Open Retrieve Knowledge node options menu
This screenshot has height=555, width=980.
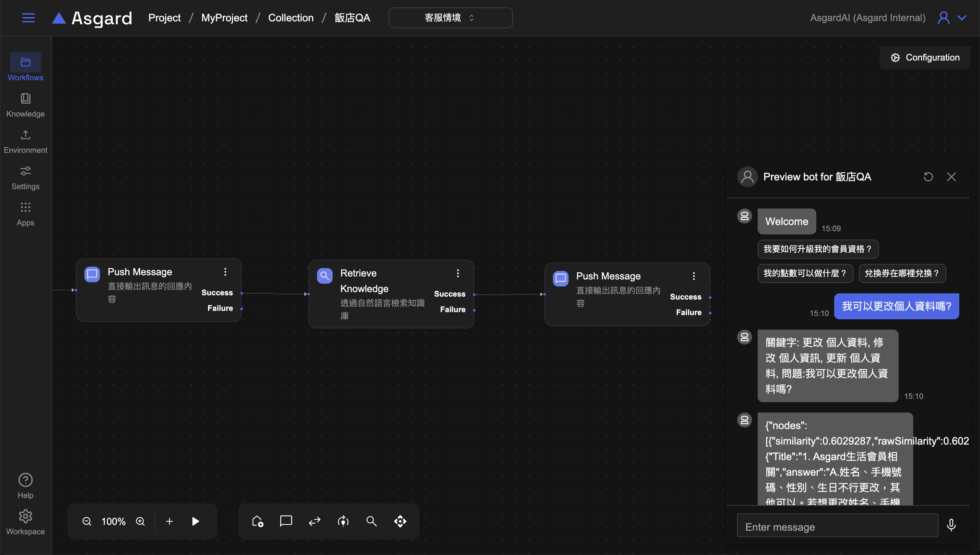[x=458, y=273]
